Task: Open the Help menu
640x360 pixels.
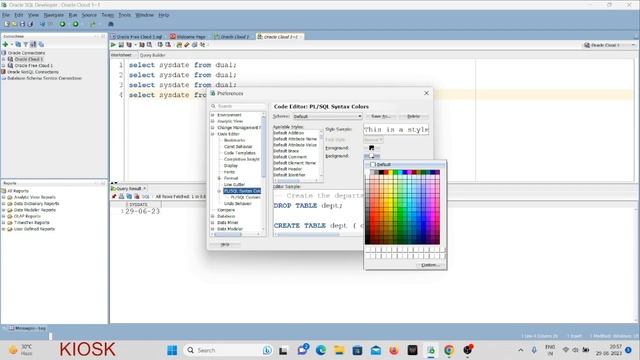Action: tap(164, 15)
